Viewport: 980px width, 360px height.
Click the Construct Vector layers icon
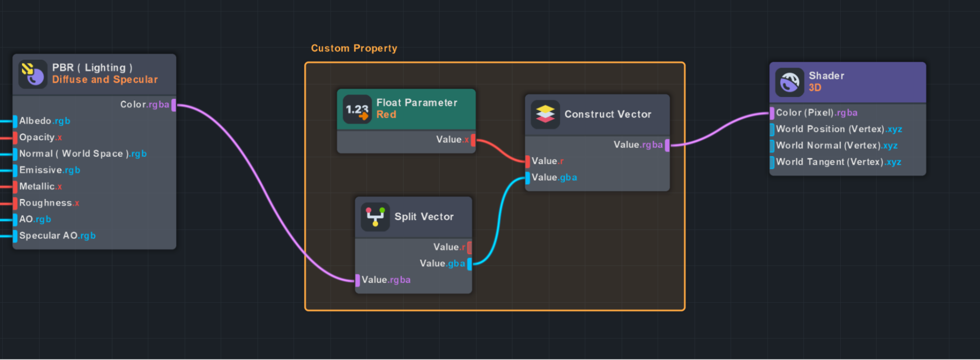(x=545, y=115)
